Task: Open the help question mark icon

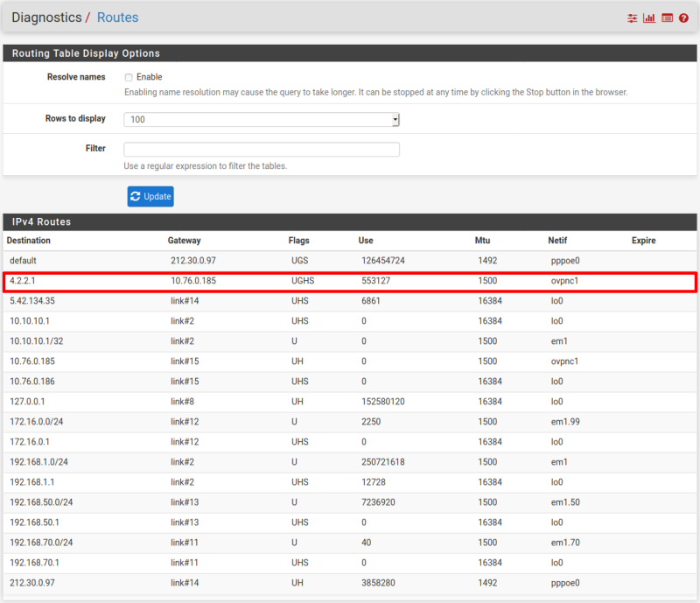Action: click(683, 18)
